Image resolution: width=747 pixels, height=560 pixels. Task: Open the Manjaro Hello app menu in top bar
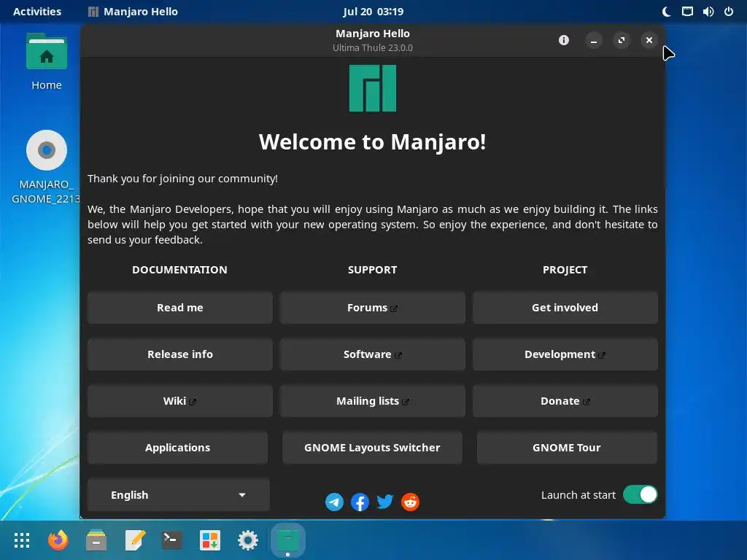point(133,12)
